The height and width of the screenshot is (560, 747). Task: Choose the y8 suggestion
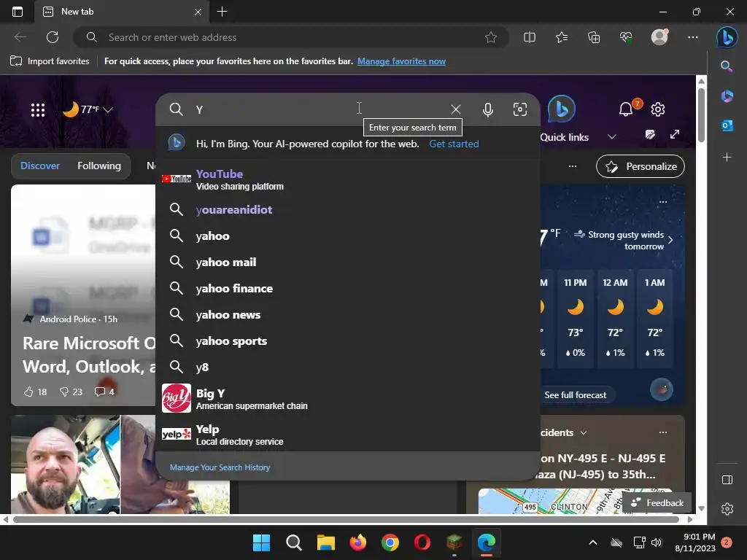[348, 367]
